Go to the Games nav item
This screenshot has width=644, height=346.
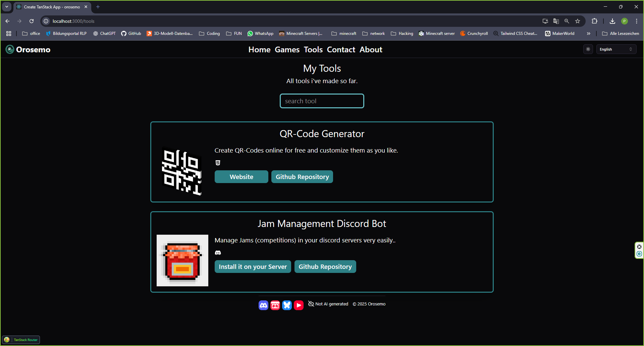287,50
